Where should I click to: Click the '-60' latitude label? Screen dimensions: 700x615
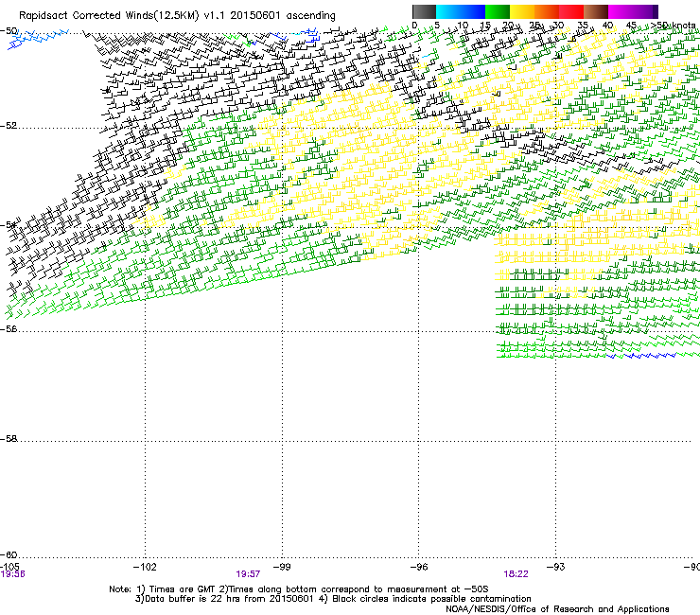pos(9,555)
